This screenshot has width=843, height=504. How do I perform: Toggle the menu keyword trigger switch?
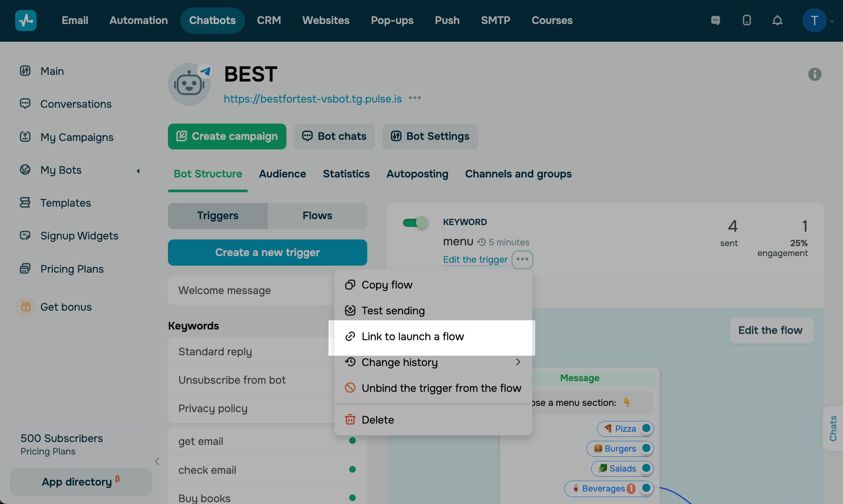415,222
